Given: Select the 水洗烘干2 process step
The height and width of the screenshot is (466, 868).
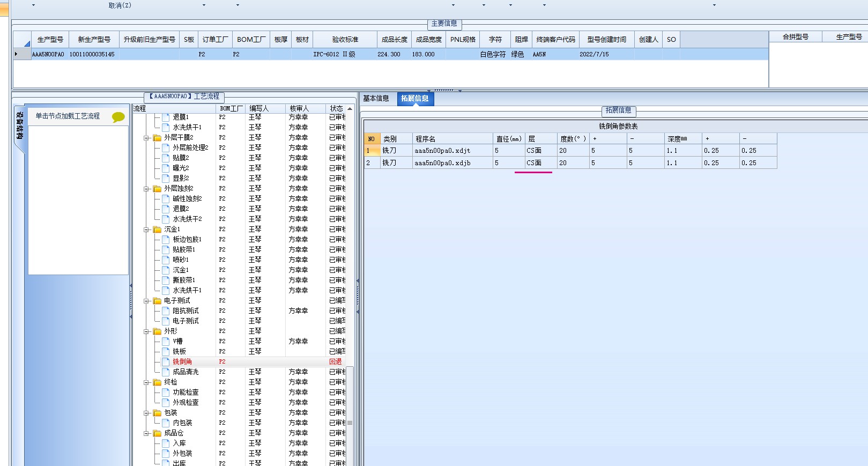Looking at the screenshot, I should tap(187, 219).
